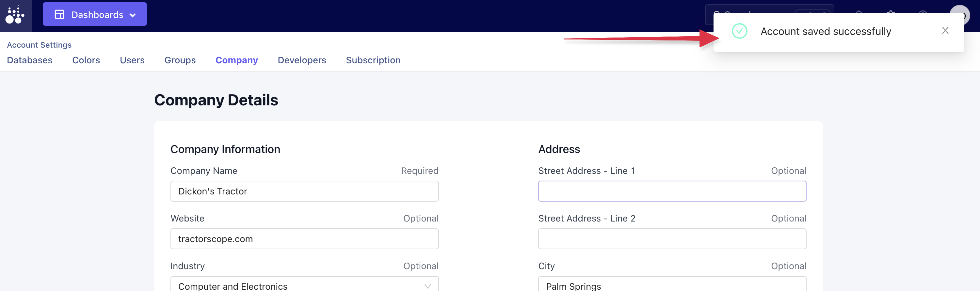Open the Industry dropdown arrow
This screenshot has height=291, width=980.
pyautogui.click(x=427, y=286)
